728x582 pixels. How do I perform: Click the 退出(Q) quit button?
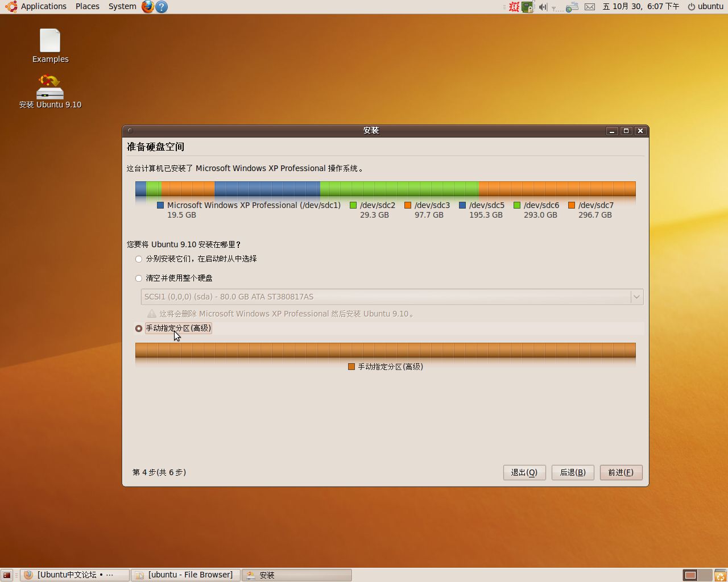pos(524,472)
